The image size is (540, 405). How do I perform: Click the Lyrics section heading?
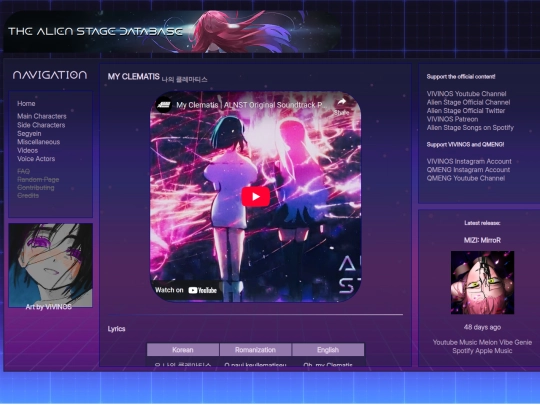point(116,329)
